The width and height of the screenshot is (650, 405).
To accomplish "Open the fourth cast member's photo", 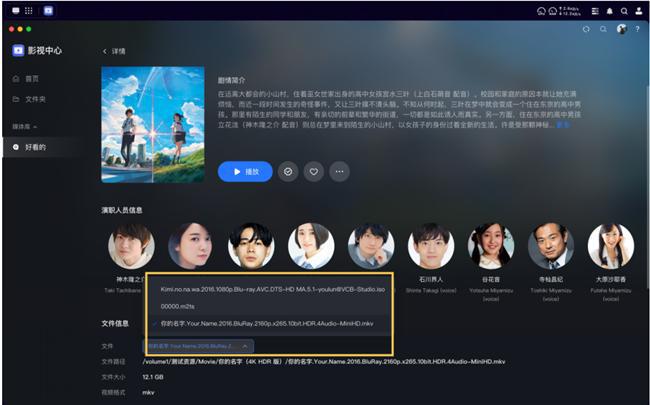I will pos(311,246).
